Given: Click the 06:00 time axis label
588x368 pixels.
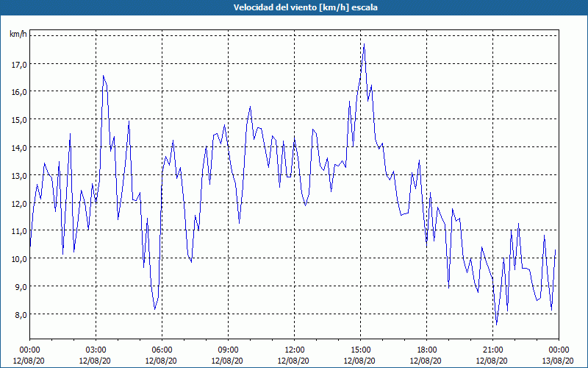Looking at the screenshot, I should (162, 350).
